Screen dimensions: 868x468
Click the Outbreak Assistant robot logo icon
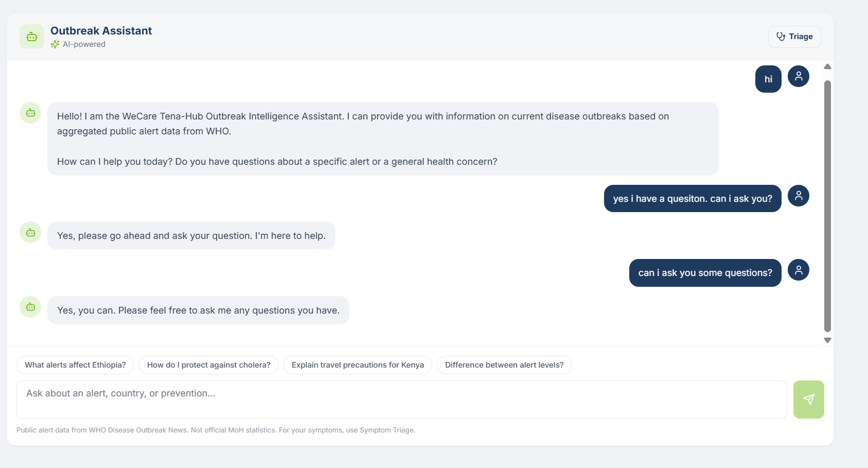[x=32, y=37]
